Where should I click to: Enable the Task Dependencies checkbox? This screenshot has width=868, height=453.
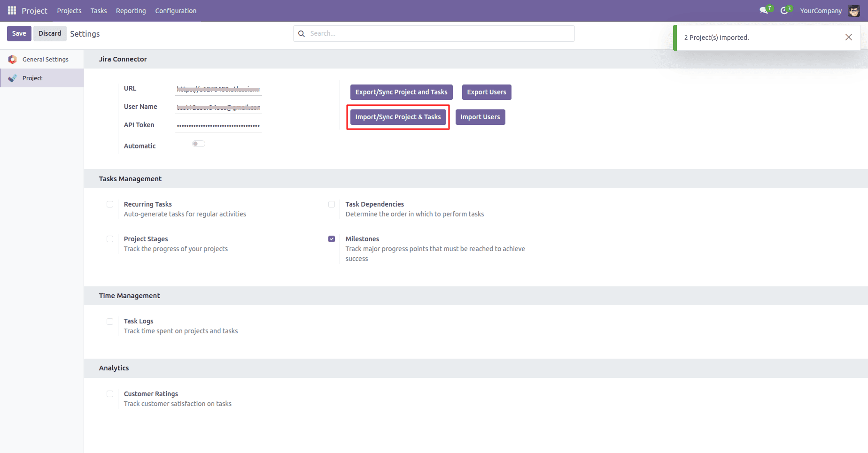pos(332,204)
